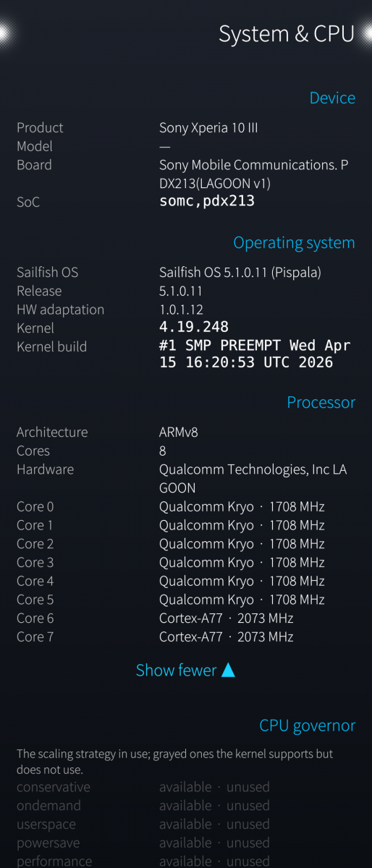Choose the userspace governor row
Image resolution: width=372 pixels, height=868 pixels.
tap(186, 825)
